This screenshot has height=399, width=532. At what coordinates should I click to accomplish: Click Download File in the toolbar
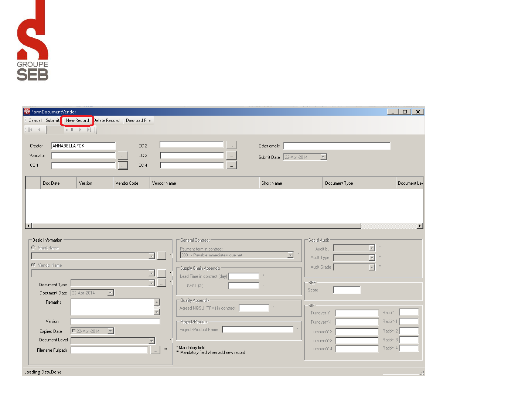[138, 120]
